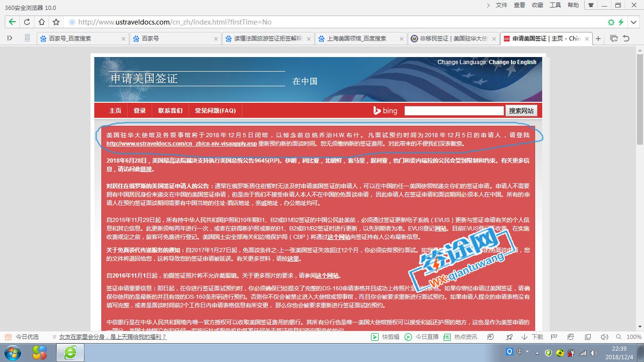644x362 pixels.
Task: Click Change to English link
Action: point(512,62)
